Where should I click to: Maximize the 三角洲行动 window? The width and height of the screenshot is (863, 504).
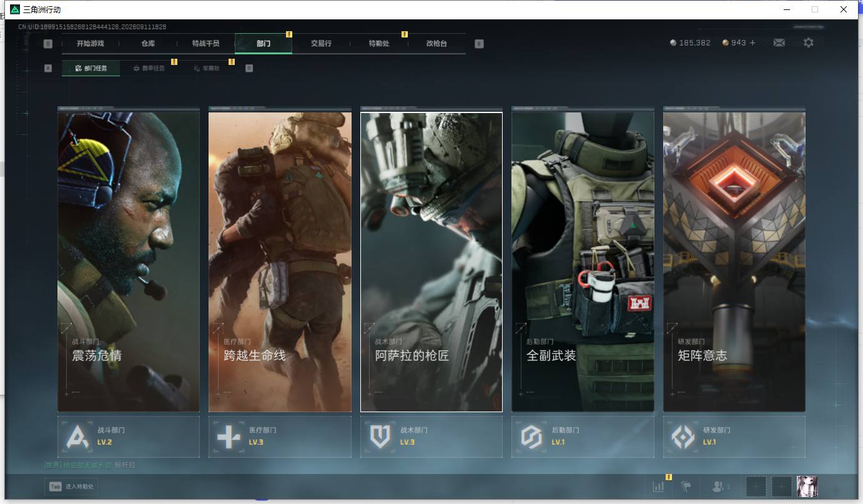tap(815, 9)
